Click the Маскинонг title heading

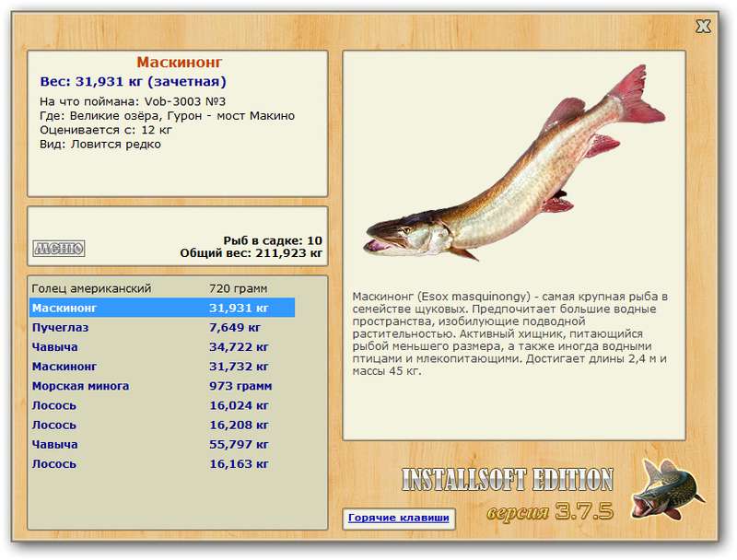click(x=179, y=62)
